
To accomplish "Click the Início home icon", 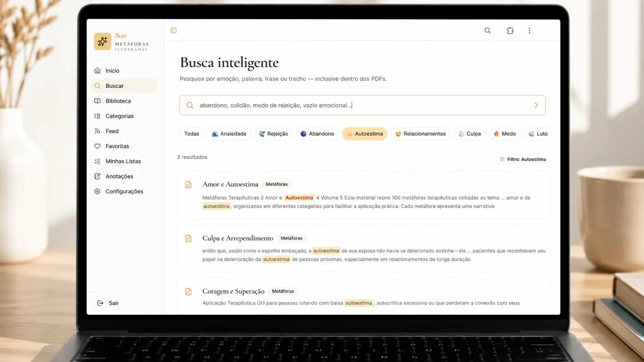I will coord(97,71).
